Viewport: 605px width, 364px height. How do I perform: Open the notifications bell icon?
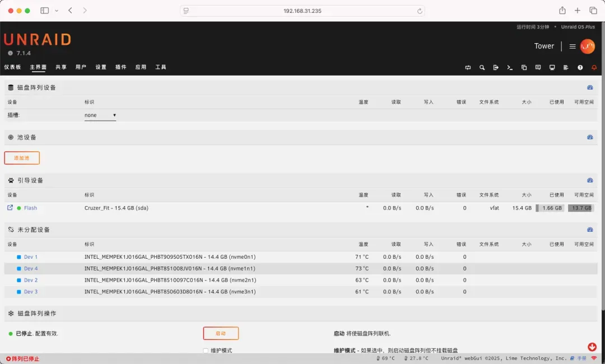594,68
